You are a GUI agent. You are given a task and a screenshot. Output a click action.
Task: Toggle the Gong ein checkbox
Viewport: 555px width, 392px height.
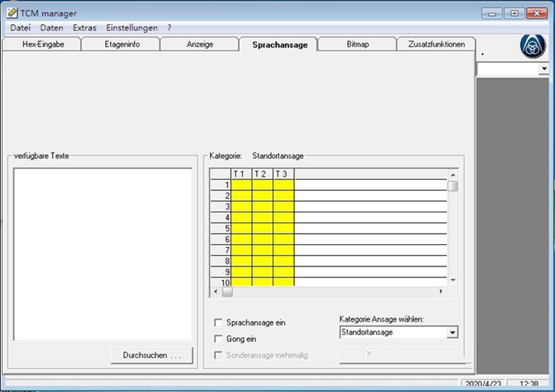point(218,339)
